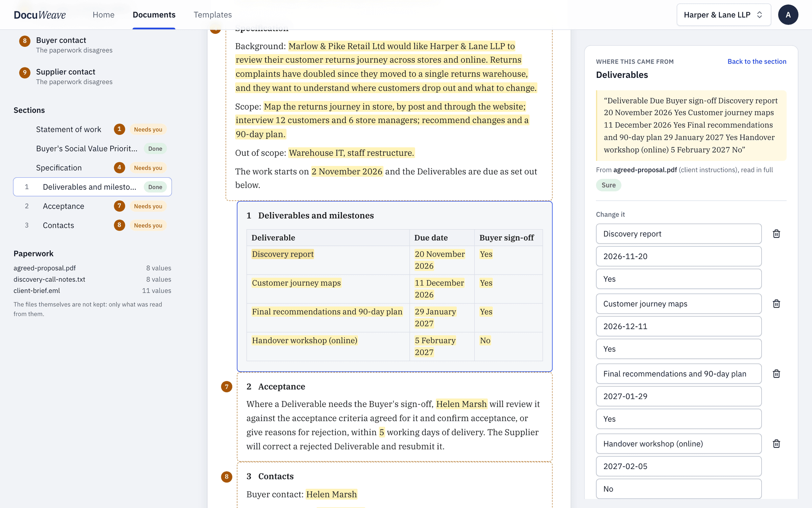This screenshot has height=508, width=812.
Task: Select Deliverables and milestones section in sidebar
Action: 92,187
